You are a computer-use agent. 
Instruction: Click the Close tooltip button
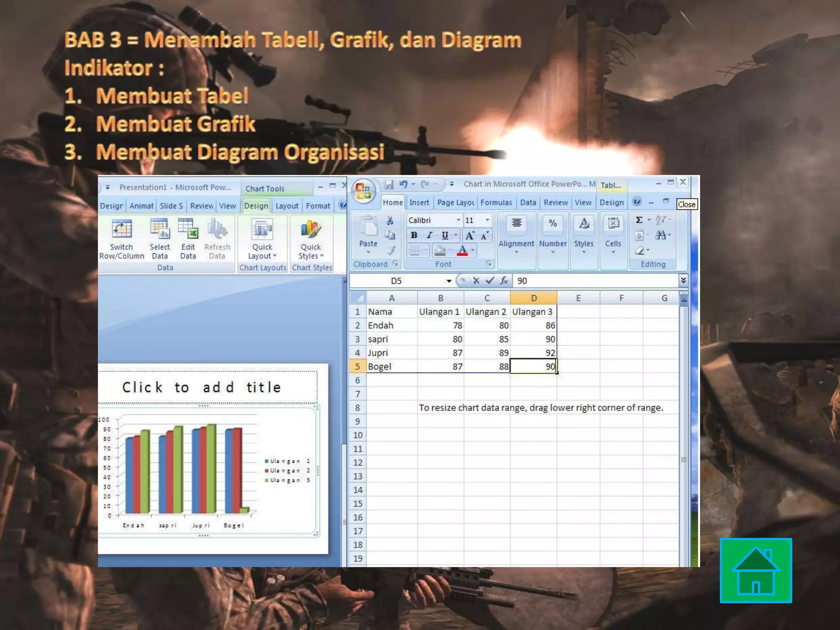[686, 204]
